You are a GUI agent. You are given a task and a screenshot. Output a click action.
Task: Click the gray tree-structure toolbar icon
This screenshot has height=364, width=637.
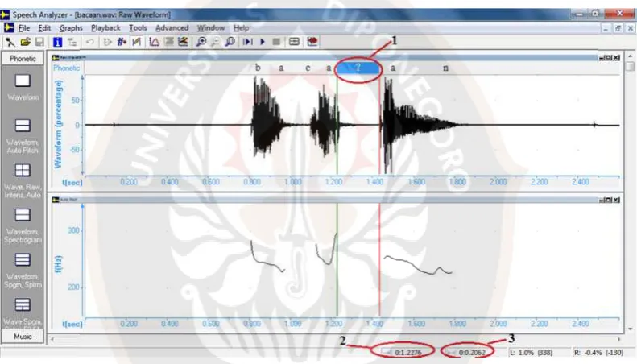pos(72,42)
